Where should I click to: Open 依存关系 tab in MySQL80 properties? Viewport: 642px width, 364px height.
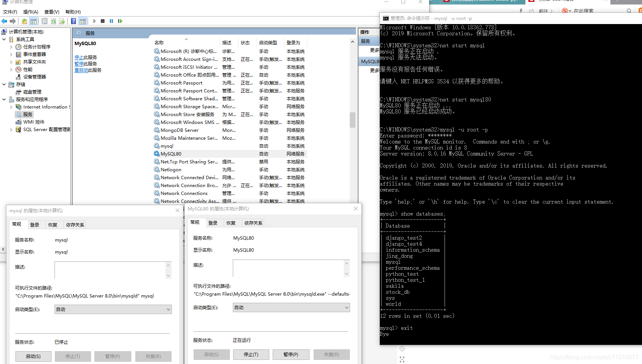coord(253,223)
